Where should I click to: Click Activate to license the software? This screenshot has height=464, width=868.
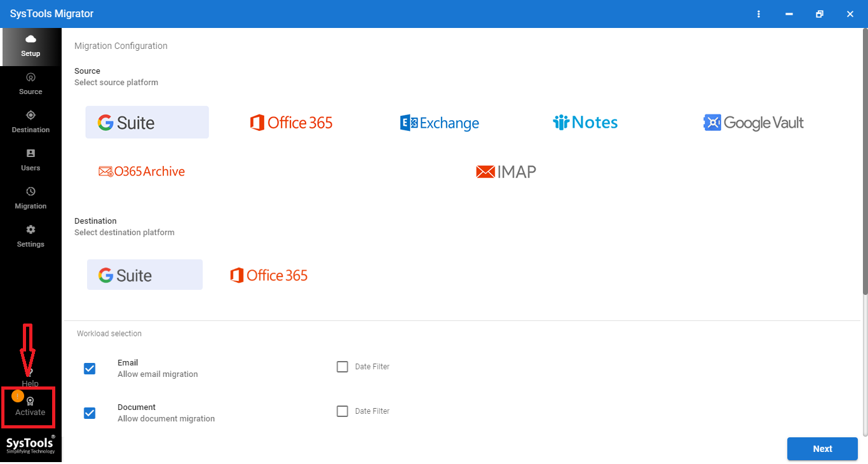click(x=29, y=407)
